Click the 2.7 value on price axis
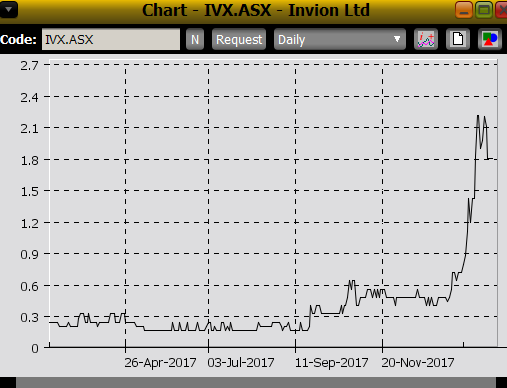 pyautogui.click(x=29, y=66)
